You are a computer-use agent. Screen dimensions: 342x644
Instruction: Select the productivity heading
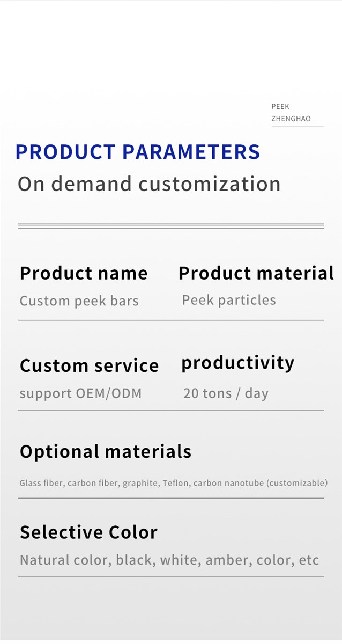pyautogui.click(x=238, y=364)
